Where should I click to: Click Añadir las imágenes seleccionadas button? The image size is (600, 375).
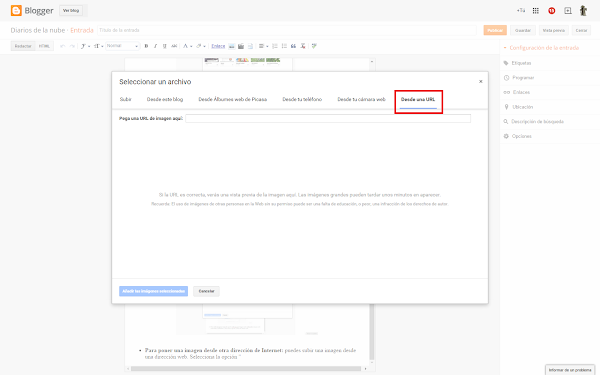coord(153,291)
